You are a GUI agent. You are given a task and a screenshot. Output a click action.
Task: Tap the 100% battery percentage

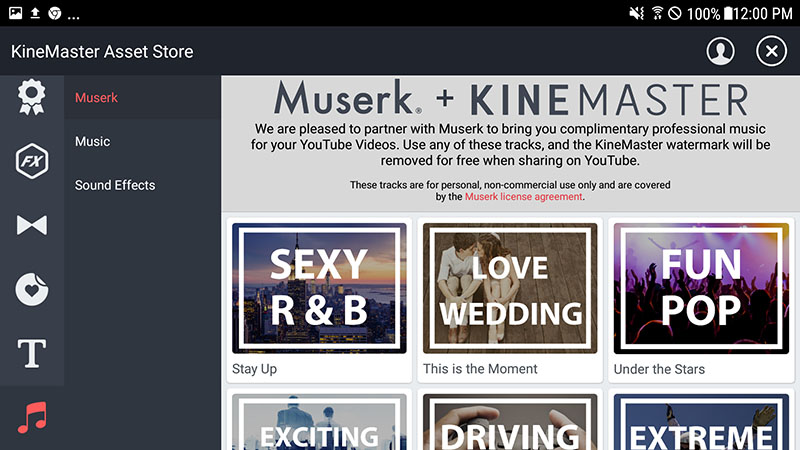point(704,13)
